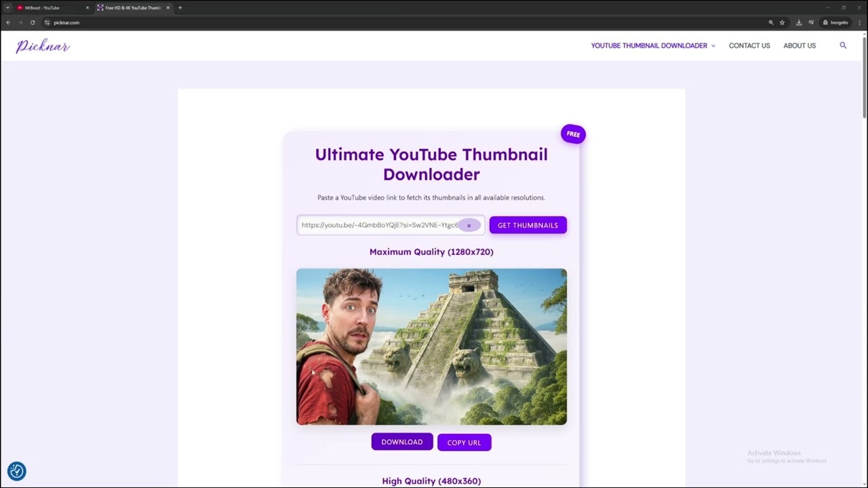Image resolution: width=868 pixels, height=488 pixels.
Task: Go to the Contact Us page
Action: (749, 46)
